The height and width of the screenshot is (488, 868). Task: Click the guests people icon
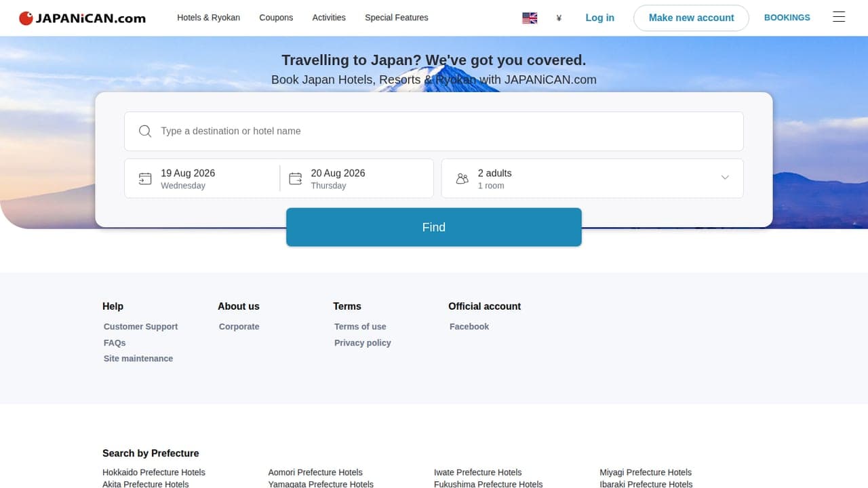462,179
